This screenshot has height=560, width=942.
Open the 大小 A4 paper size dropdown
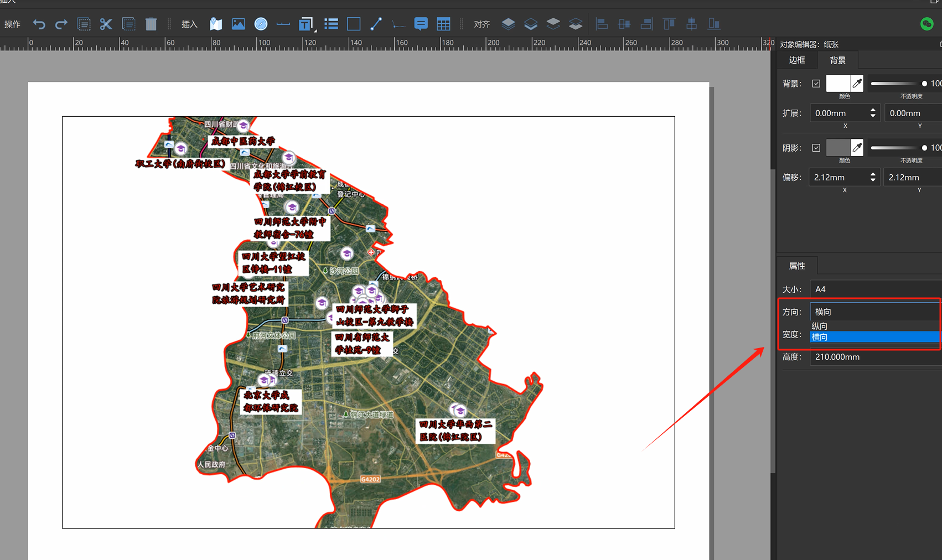(876, 289)
